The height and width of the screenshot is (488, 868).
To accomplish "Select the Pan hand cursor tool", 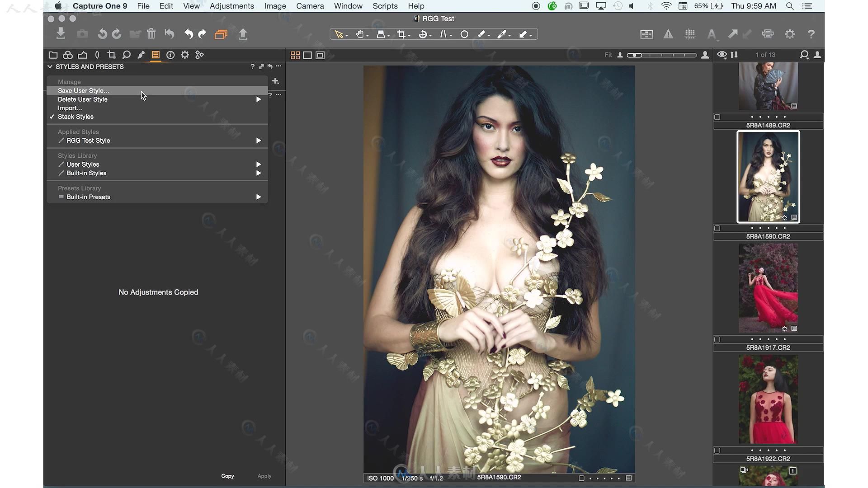I will (x=360, y=34).
